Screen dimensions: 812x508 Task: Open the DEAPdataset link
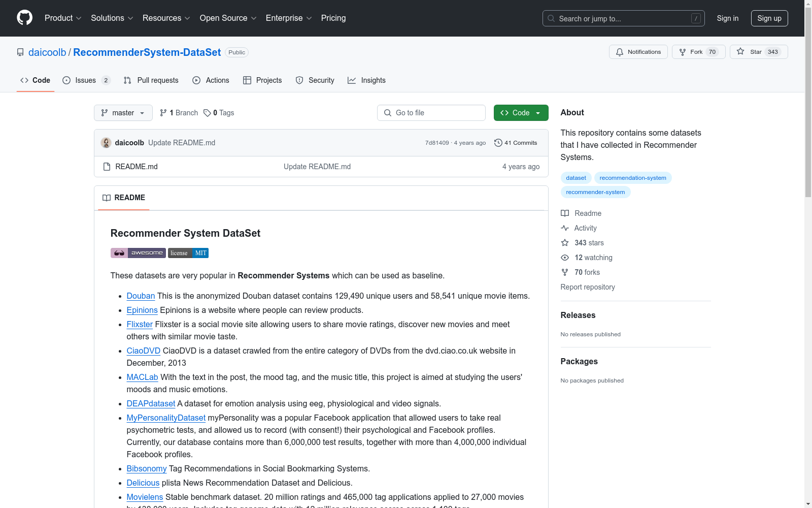(151, 403)
